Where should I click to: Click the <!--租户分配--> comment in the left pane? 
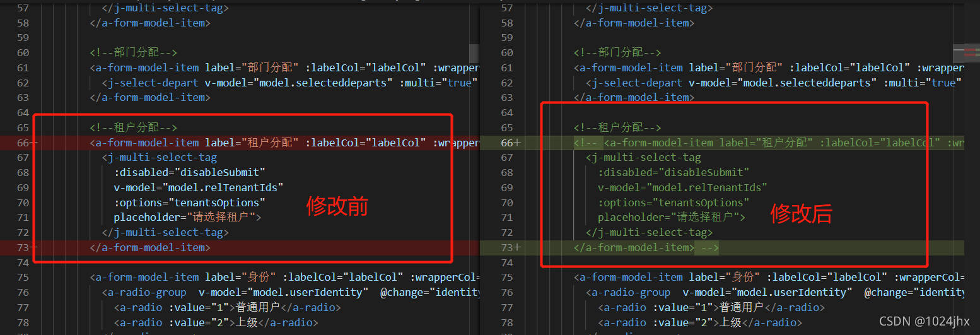(133, 127)
